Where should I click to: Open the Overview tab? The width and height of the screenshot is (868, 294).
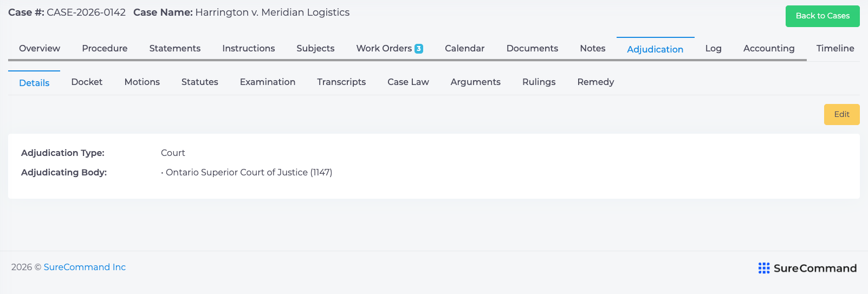coord(40,49)
